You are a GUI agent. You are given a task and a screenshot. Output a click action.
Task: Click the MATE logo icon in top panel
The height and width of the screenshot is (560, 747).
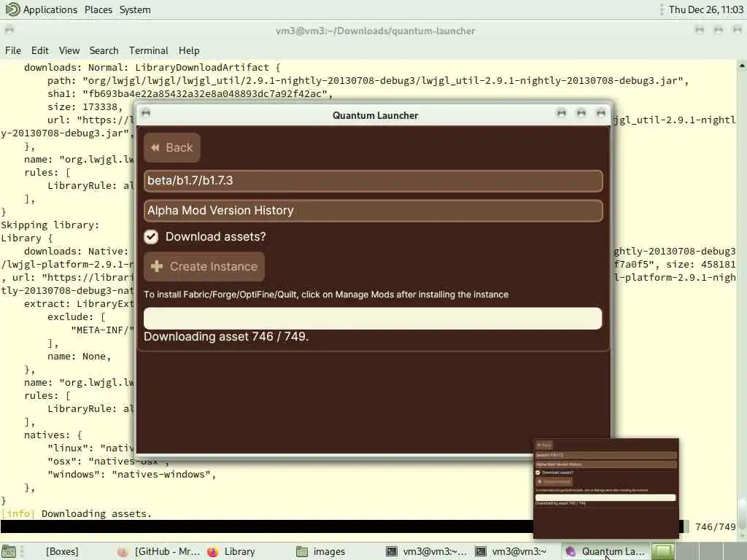[12, 9]
